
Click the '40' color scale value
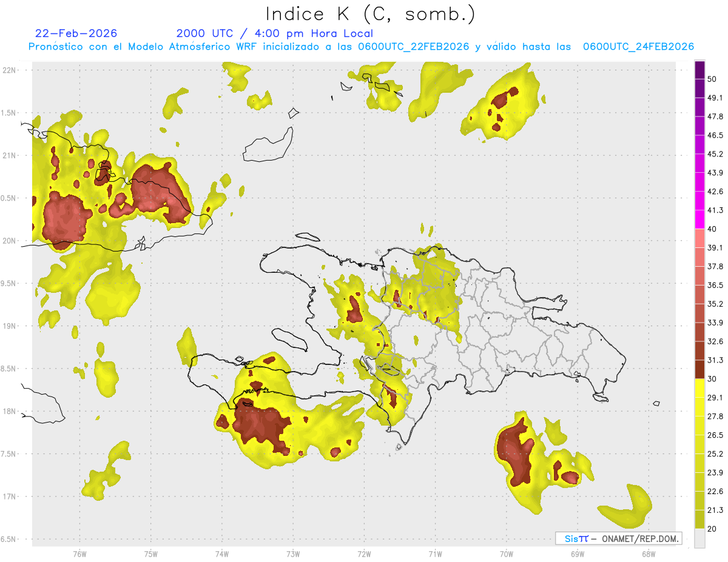[x=712, y=229]
